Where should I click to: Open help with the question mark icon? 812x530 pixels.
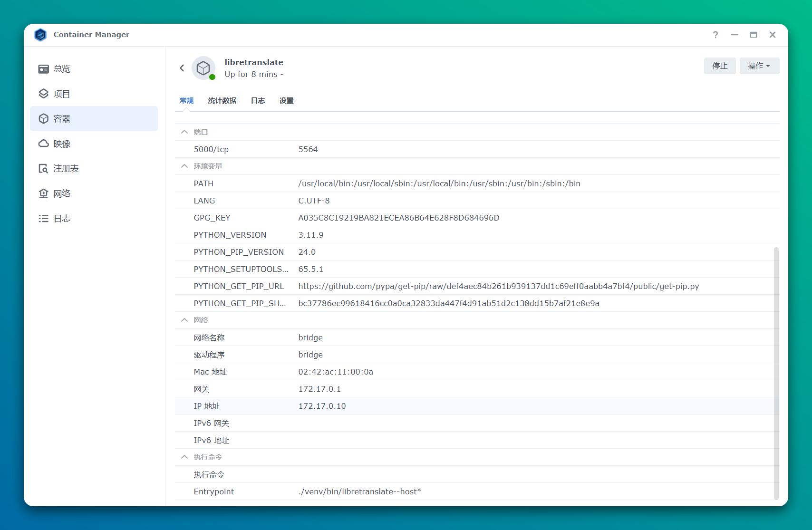715,35
